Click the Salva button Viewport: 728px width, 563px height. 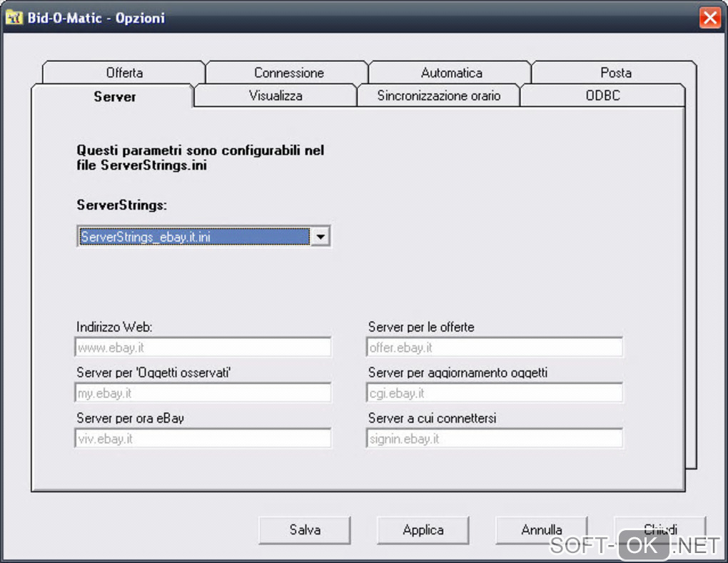pyautogui.click(x=305, y=529)
